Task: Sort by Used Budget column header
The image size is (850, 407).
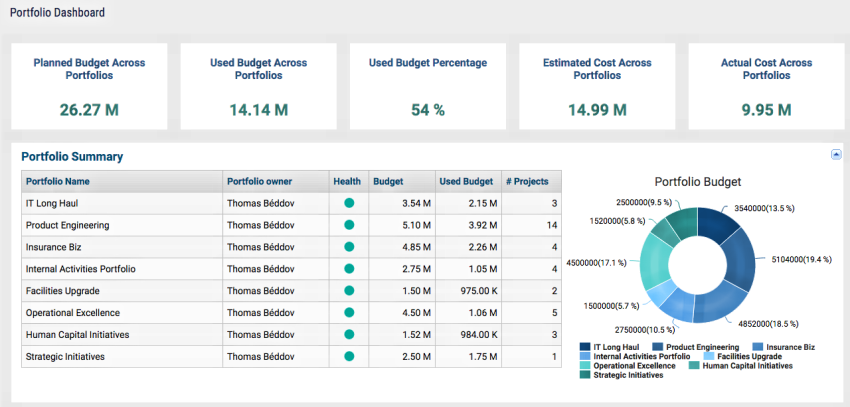Action: 468,182
